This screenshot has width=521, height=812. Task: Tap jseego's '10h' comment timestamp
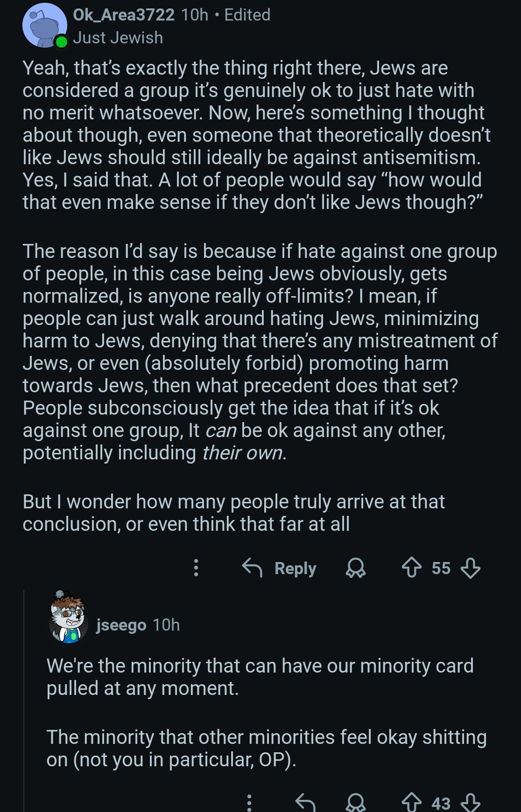tap(166, 625)
